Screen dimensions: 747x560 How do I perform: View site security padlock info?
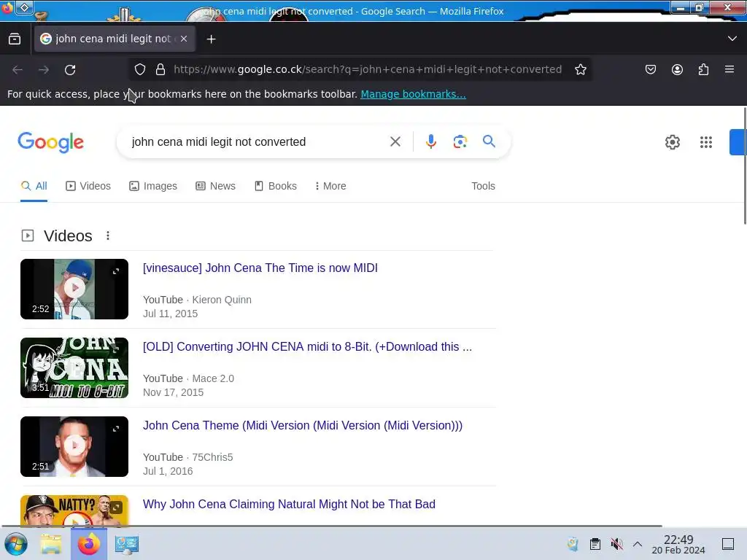click(160, 69)
